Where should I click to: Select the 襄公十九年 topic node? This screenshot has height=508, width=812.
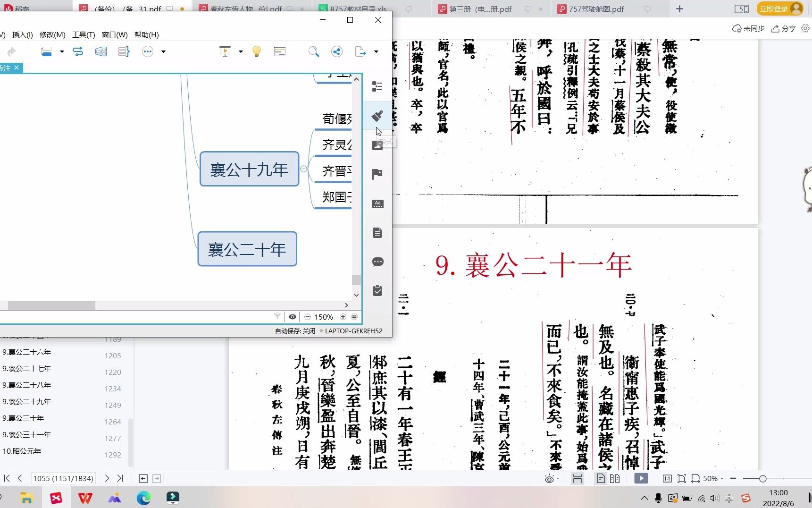[249, 169]
